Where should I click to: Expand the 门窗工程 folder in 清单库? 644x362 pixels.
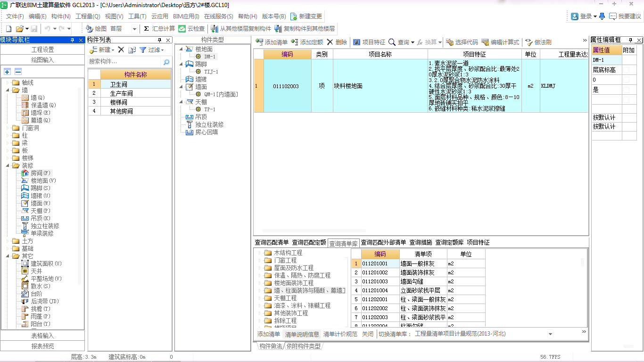point(259,260)
